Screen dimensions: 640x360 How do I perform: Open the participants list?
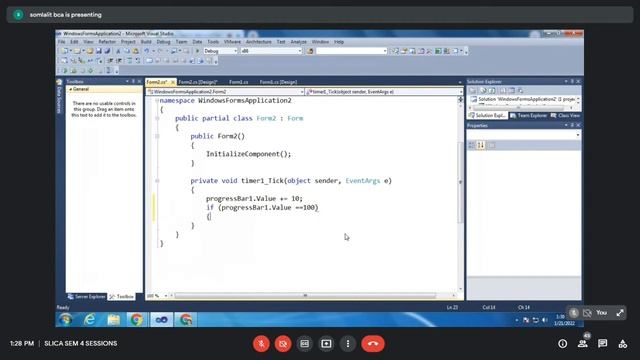(x=582, y=344)
